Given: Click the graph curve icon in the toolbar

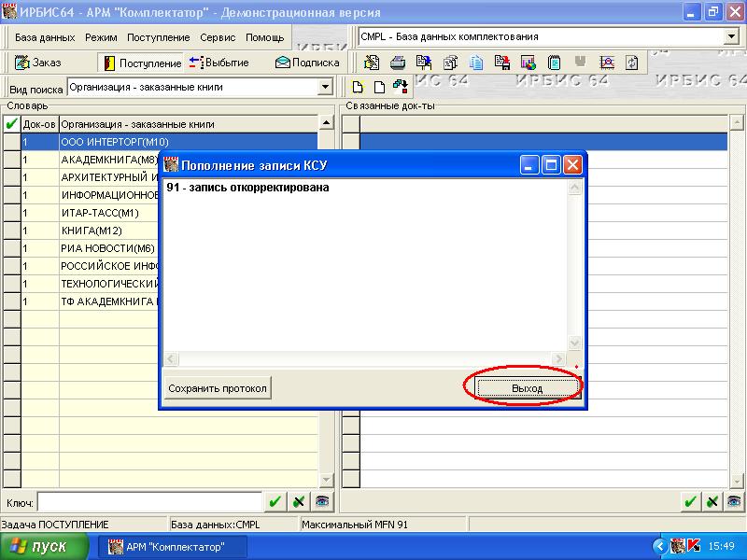Looking at the screenshot, I should pos(607,63).
